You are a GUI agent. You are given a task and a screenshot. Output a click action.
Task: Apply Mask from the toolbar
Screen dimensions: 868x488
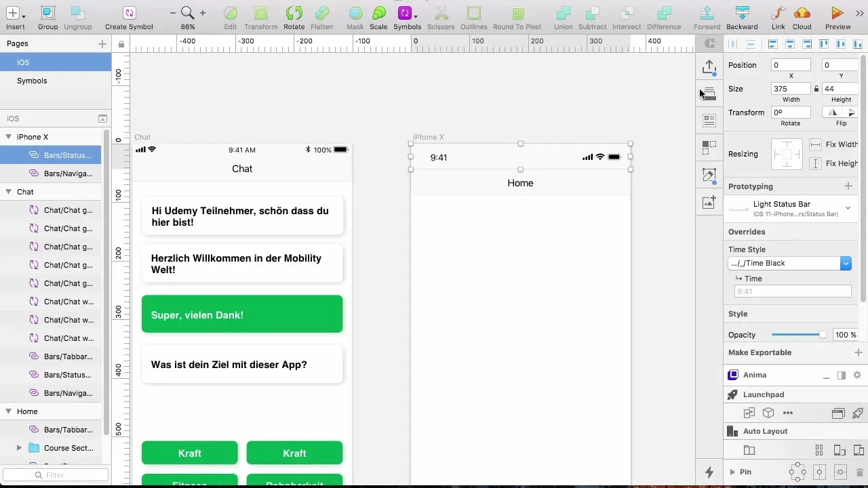click(355, 13)
